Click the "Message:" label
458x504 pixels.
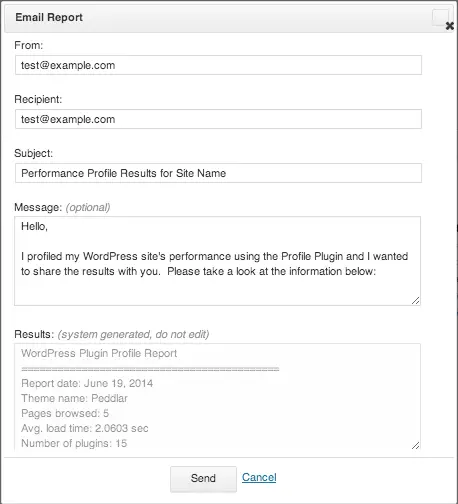coord(38,207)
